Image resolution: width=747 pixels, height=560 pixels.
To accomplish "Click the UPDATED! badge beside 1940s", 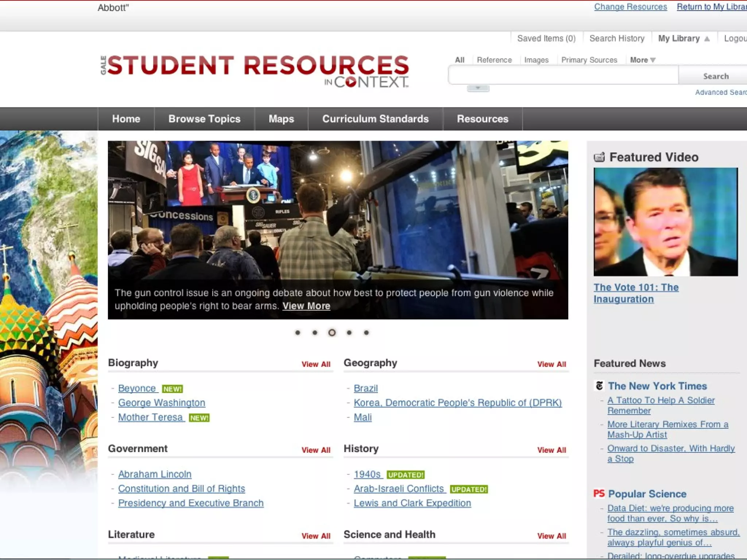I will [406, 475].
